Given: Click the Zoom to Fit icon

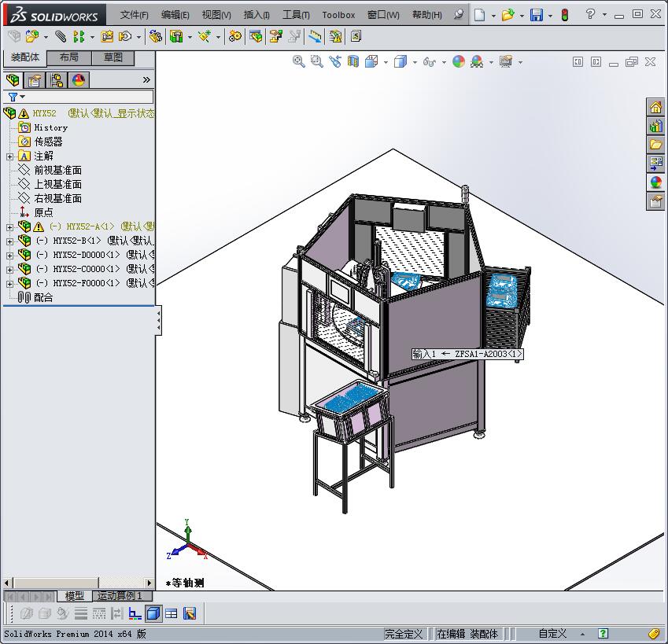Looking at the screenshot, I should (x=299, y=61).
